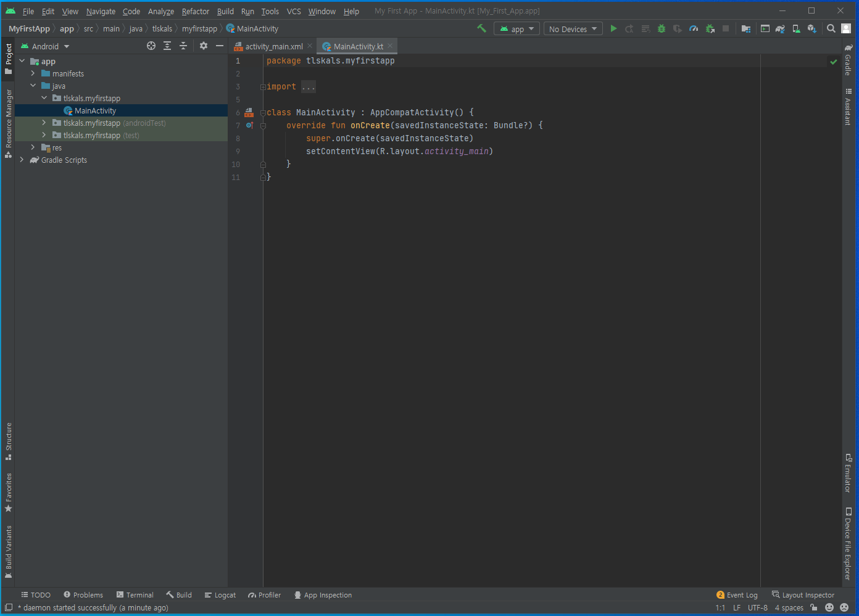Sync Project with Gradle Files icon

tap(781, 28)
